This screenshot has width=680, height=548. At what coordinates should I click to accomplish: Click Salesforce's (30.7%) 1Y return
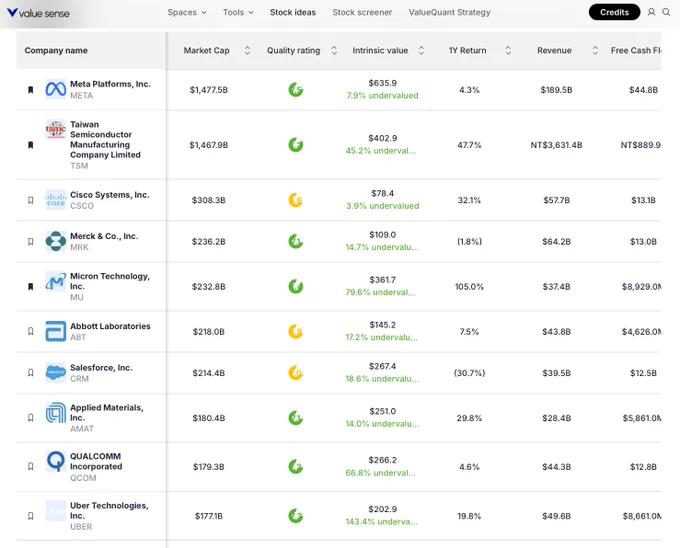pos(469,373)
